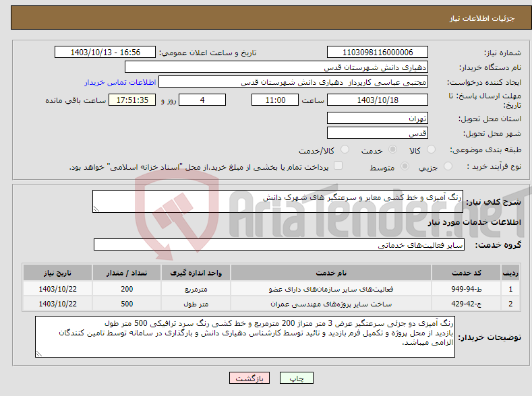The height and width of the screenshot is (396, 532).
Task: Select the کالا/خدمت radio button
Action: coord(345,150)
